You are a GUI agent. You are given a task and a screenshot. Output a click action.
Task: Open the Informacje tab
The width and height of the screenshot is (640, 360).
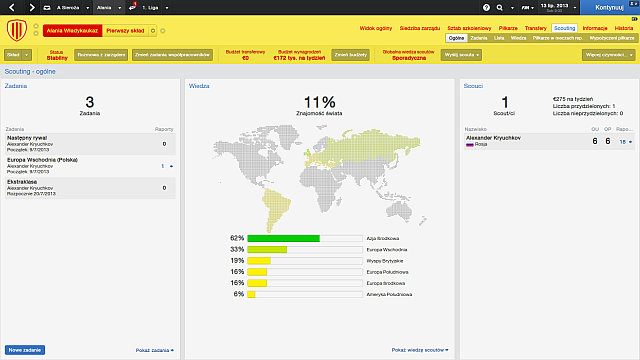click(595, 28)
